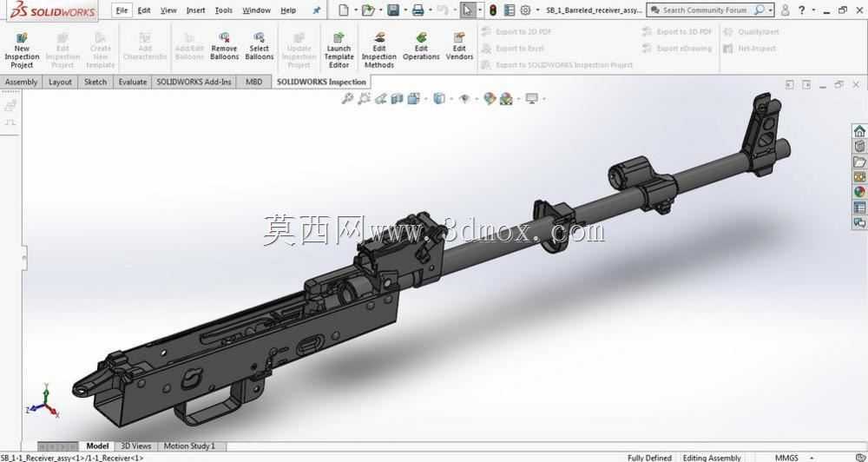Open the View menu
Image resolution: width=868 pixels, height=462 pixels.
(x=168, y=10)
